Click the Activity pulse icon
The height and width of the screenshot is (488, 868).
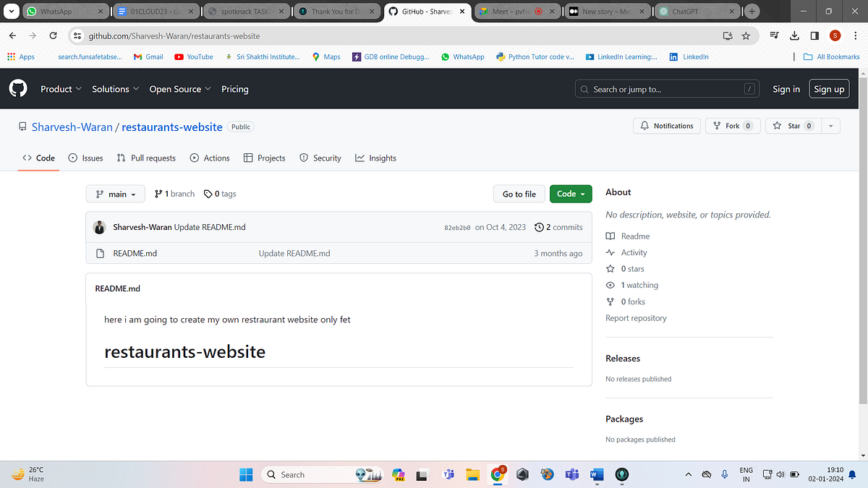tap(610, 252)
